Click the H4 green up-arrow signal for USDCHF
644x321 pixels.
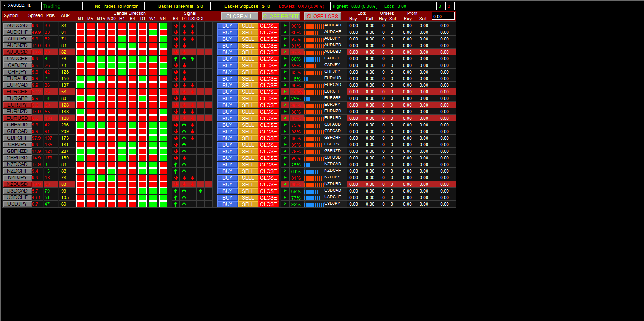click(176, 197)
